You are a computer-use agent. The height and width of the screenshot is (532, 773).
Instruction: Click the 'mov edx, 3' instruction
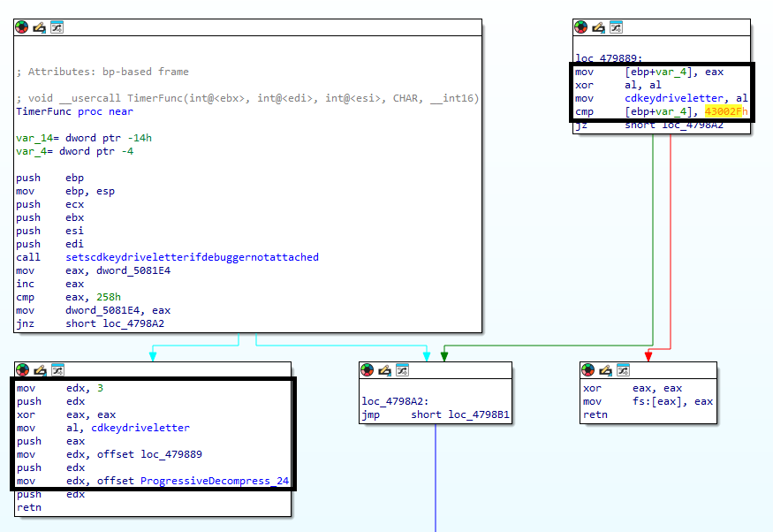[x=60, y=389]
